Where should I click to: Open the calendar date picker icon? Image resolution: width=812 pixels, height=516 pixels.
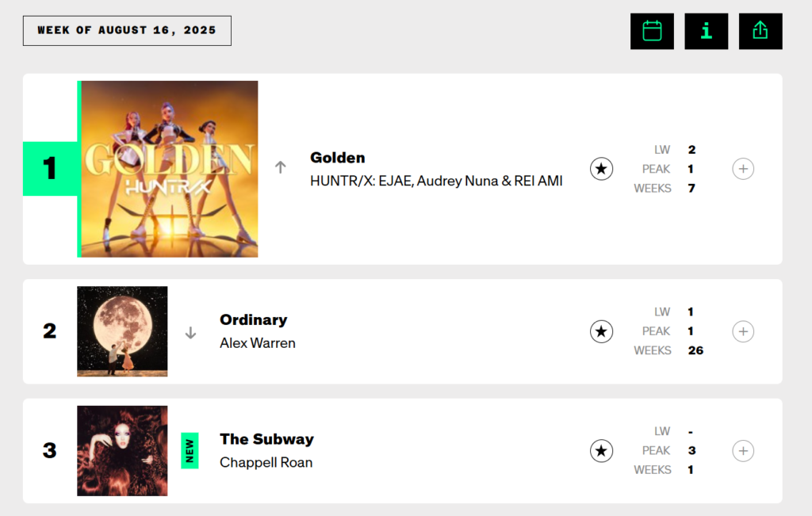pyautogui.click(x=652, y=31)
